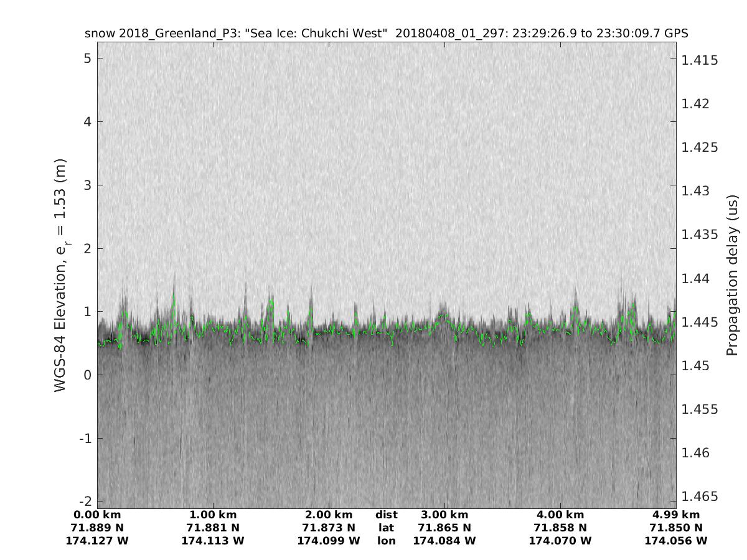The image size is (747, 560).
Task: Select the 0.00 km distance tick label
Action: pyautogui.click(x=97, y=515)
